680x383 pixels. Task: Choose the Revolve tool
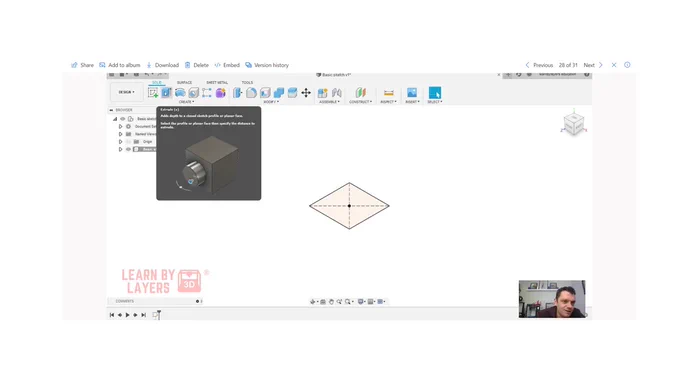point(180,92)
